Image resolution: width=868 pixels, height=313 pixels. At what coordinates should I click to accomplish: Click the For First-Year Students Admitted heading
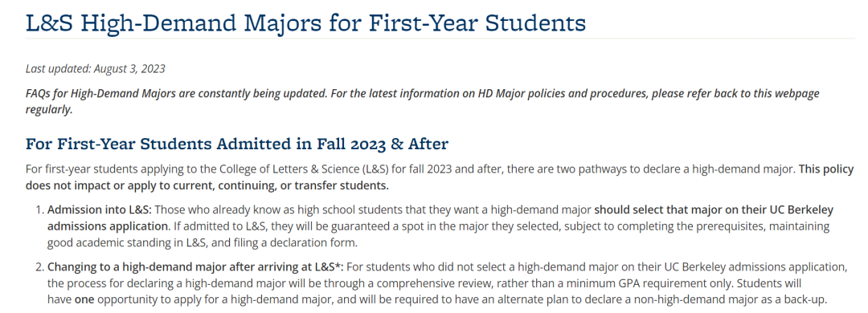point(237,144)
